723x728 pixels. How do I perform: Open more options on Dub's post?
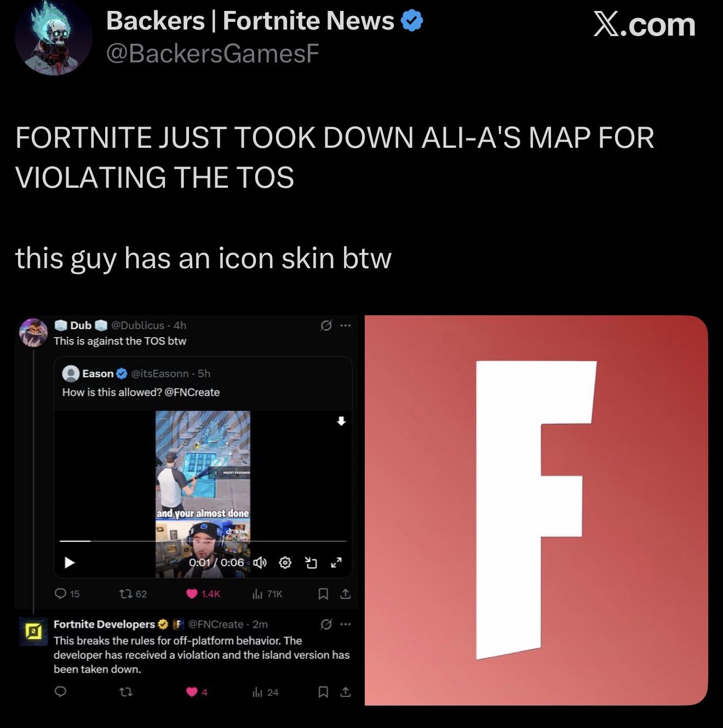tap(345, 325)
